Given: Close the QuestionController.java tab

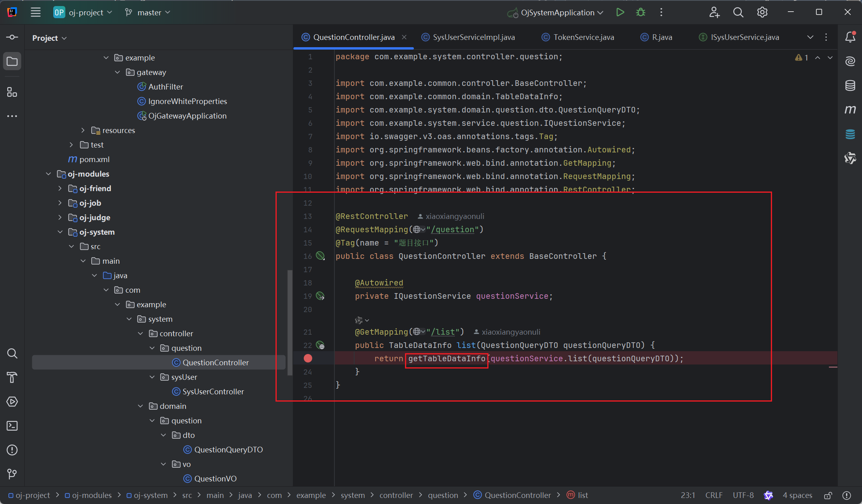Looking at the screenshot, I should [x=404, y=37].
